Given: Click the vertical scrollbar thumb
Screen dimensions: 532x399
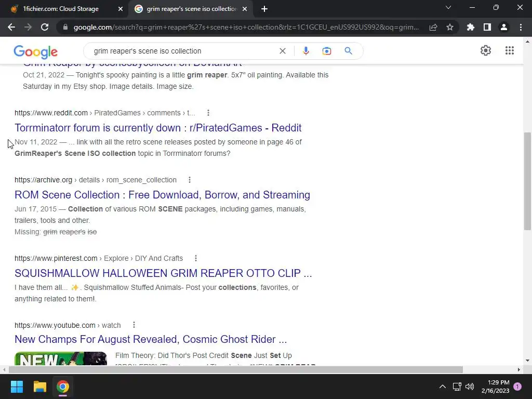Looking at the screenshot, I should pos(527,181).
